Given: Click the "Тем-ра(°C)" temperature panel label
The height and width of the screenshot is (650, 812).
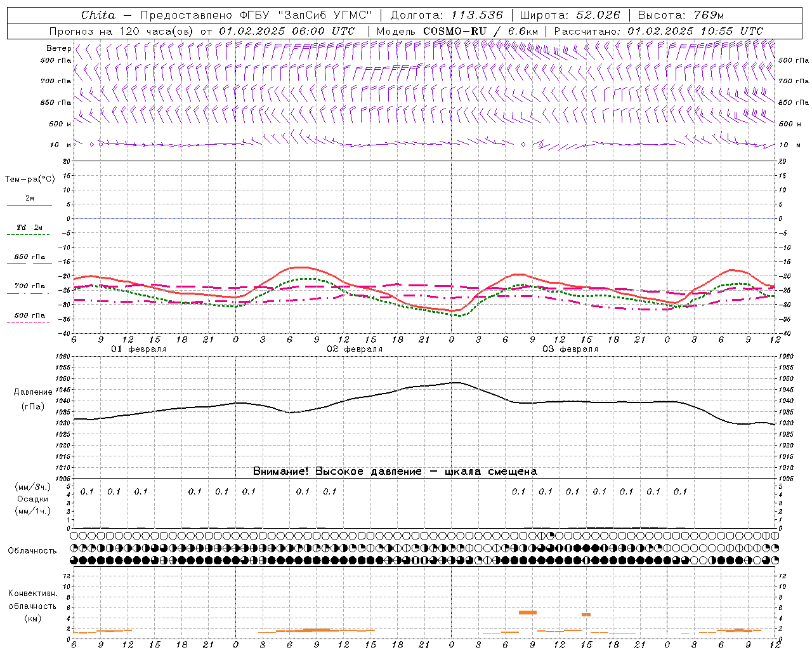Looking at the screenshot, I should pyautogui.click(x=30, y=180).
